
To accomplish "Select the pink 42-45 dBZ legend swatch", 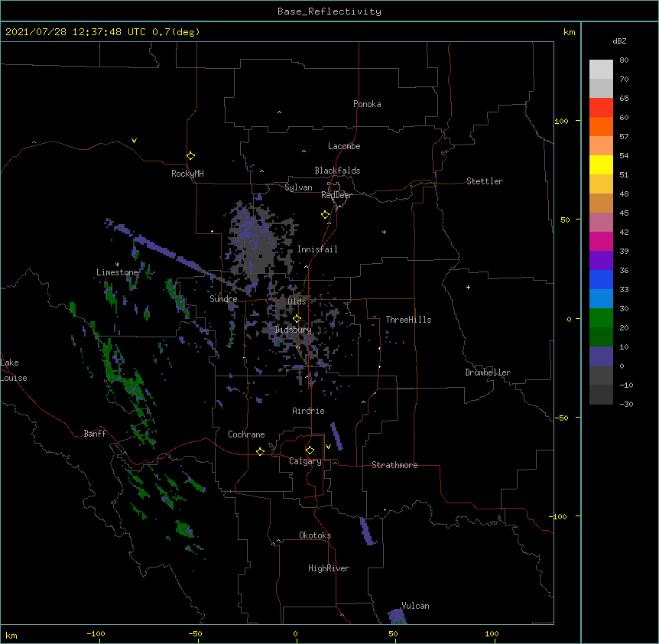I will pos(601,223).
